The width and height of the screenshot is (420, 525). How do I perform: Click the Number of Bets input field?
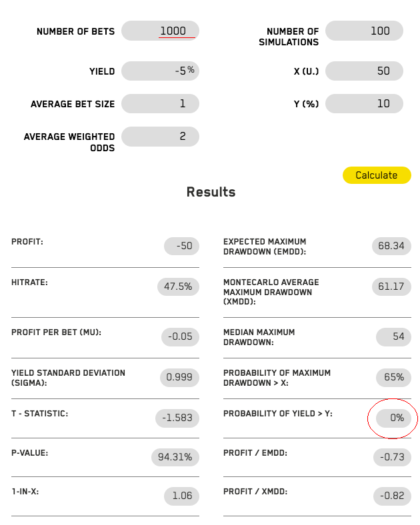[x=161, y=31]
